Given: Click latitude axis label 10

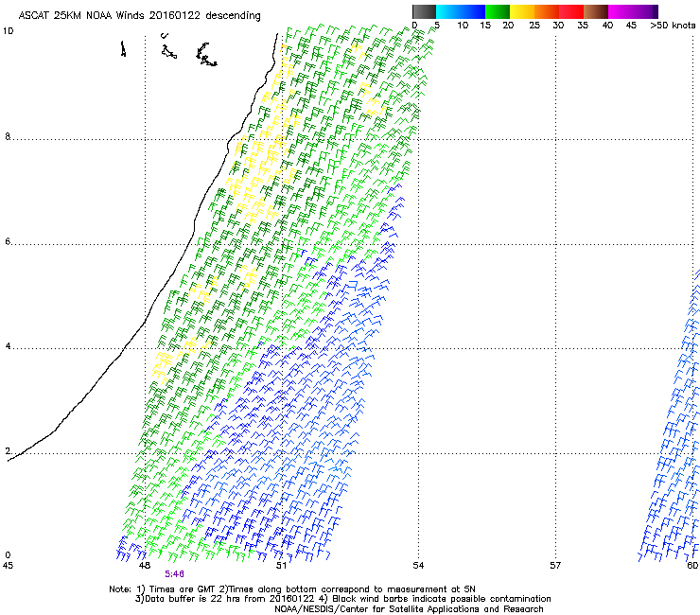Looking at the screenshot, I should [x=8, y=31].
